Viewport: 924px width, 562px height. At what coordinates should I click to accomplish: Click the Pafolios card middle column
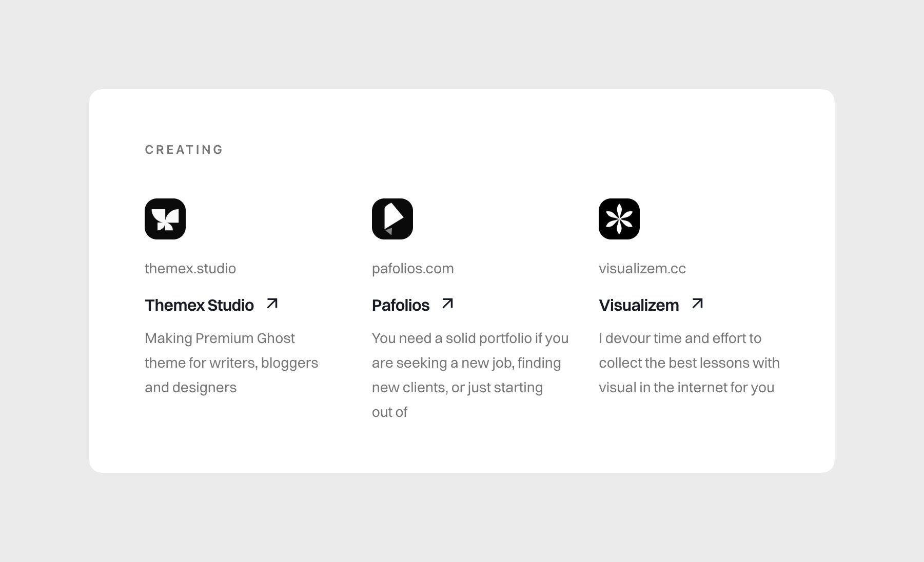pos(469,308)
